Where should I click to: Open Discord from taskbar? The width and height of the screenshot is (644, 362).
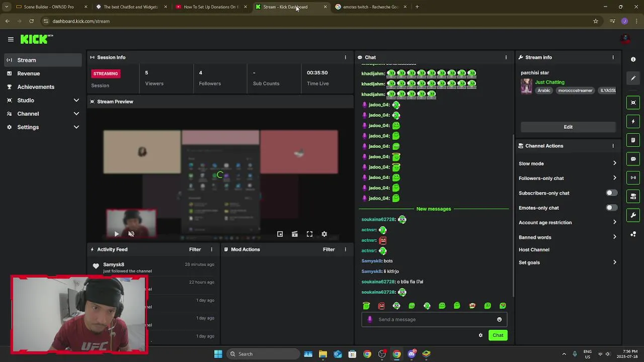coord(412,354)
